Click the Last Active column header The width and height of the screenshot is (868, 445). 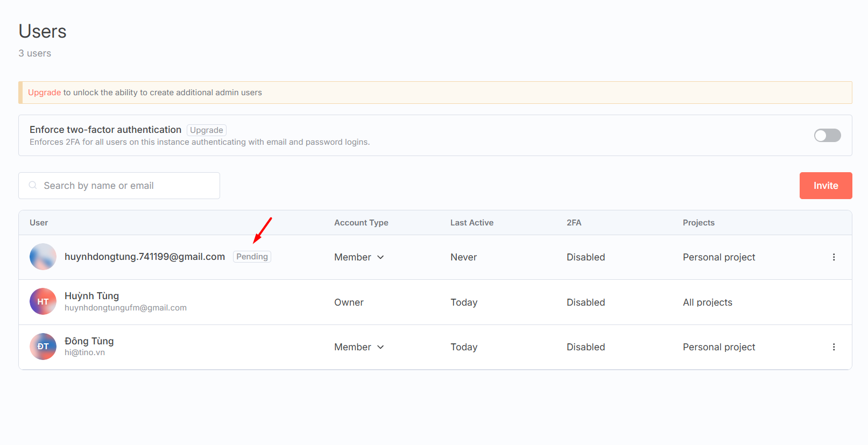472,223
